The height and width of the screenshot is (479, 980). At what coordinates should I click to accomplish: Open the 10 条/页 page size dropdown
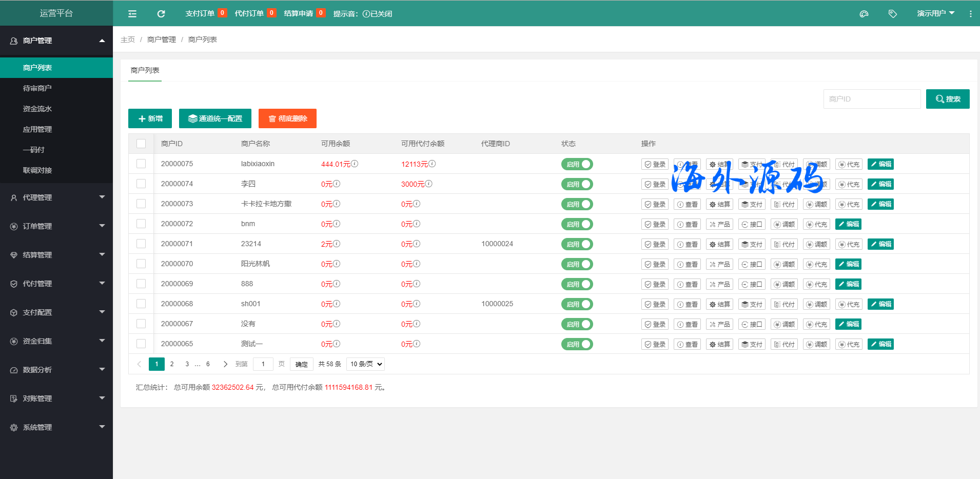[x=365, y=364]
